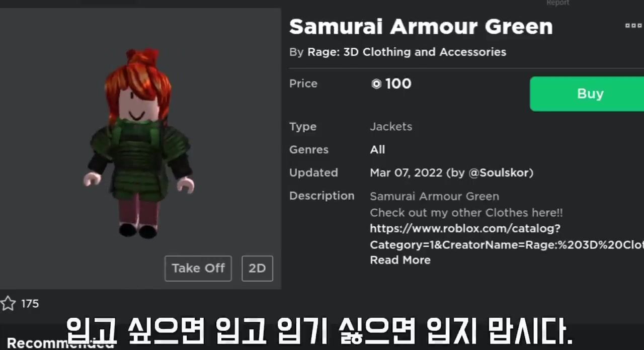The image size is (644, 350).
Task: Select the Samurai Armour Green title text
Action: click(421, 27)
